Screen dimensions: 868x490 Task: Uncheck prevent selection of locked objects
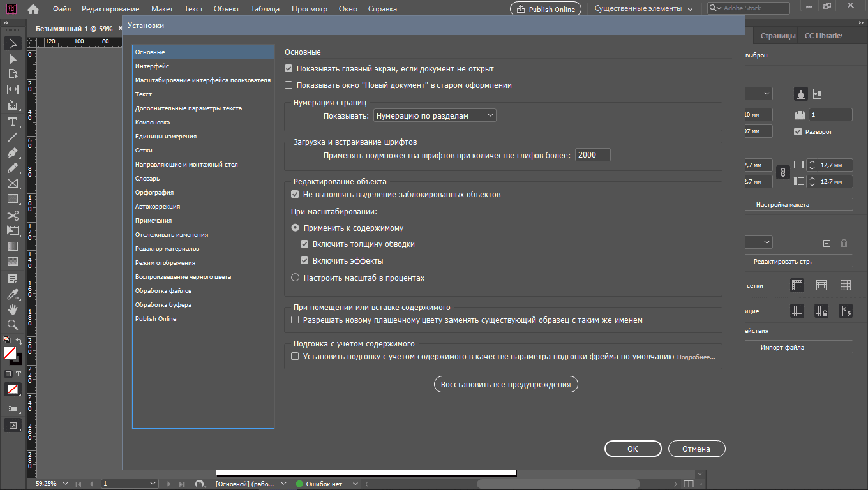[295, 195]
